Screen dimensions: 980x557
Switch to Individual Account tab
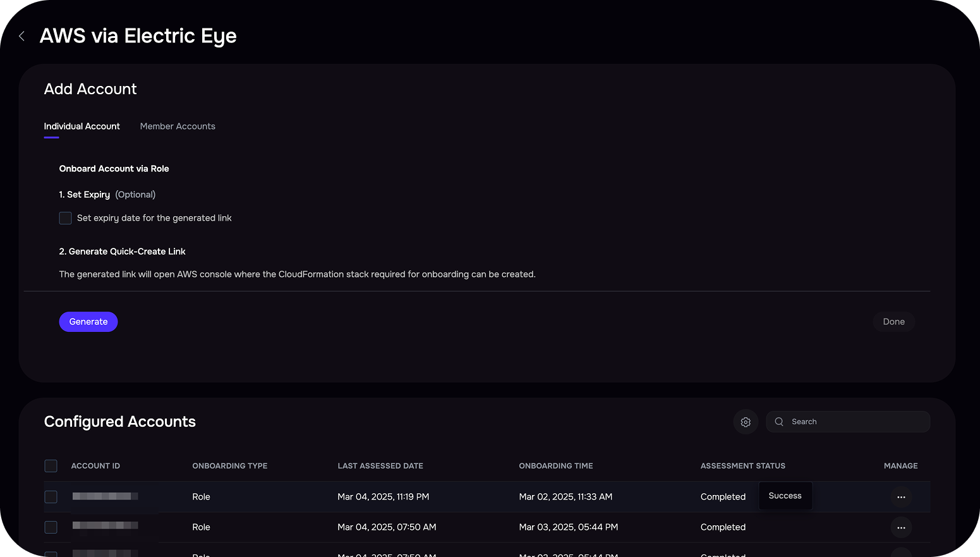82,126
